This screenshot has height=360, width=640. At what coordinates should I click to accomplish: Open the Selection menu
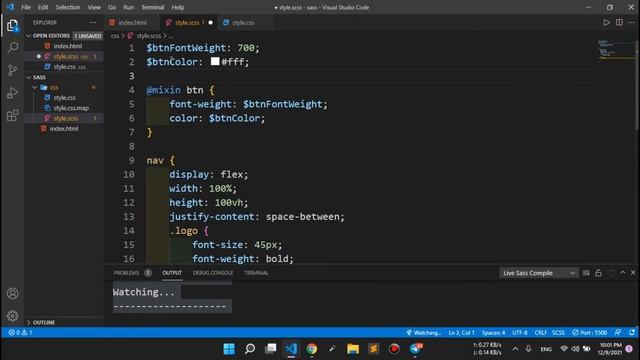point(68,7)
